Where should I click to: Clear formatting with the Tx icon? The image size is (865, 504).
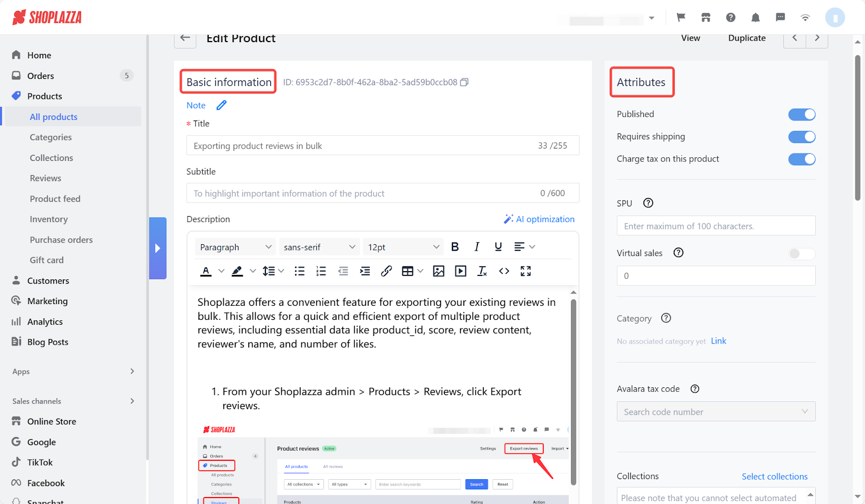tap(482, 271)
